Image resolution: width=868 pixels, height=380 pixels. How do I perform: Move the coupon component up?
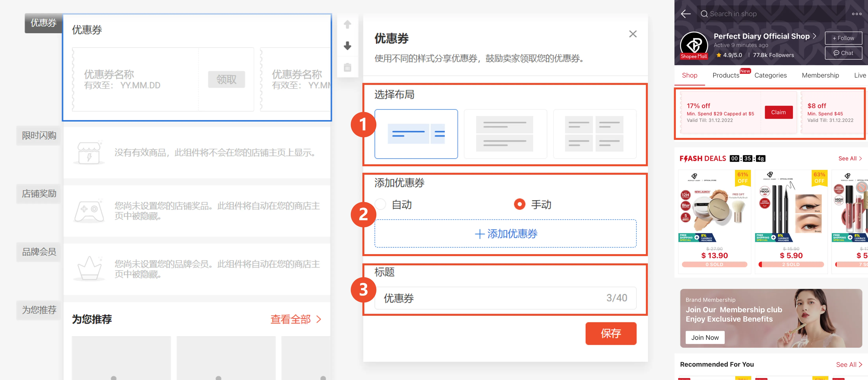pos(347,24)
